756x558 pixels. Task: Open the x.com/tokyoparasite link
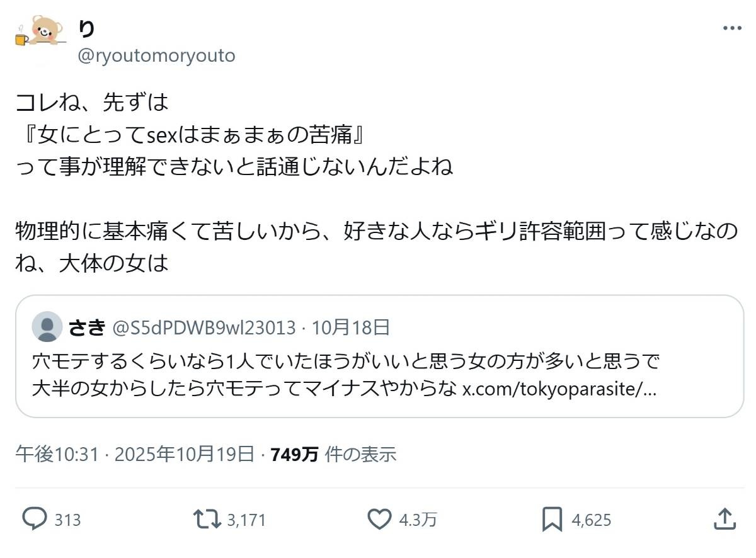coord(559,389)
